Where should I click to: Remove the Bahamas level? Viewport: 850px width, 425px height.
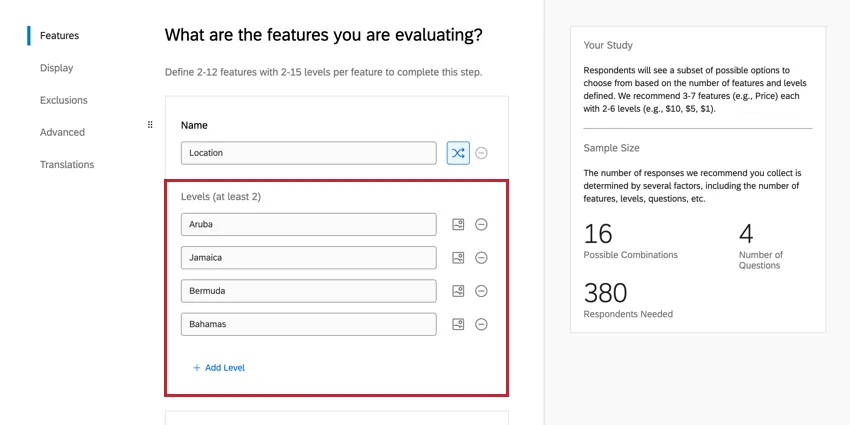(481, 324)
